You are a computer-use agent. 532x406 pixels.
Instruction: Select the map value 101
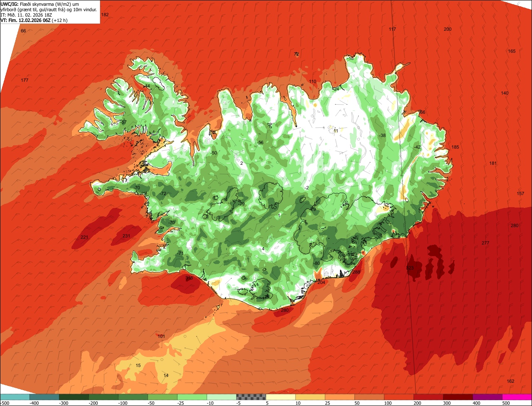(x=161, y=336)
